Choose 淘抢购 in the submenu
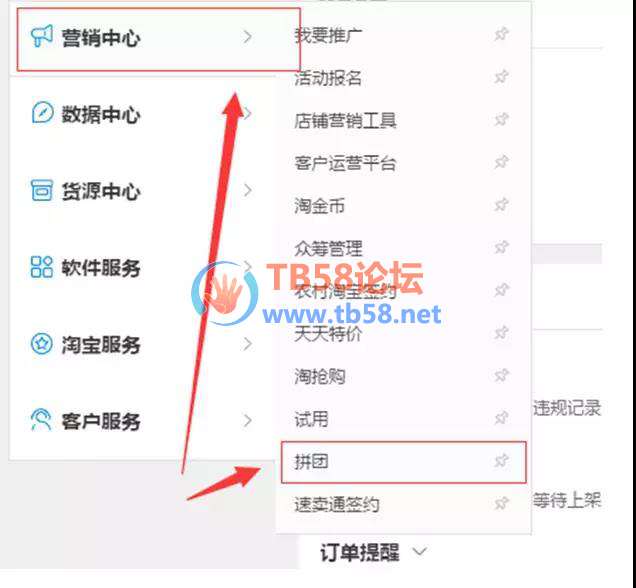 320,376
